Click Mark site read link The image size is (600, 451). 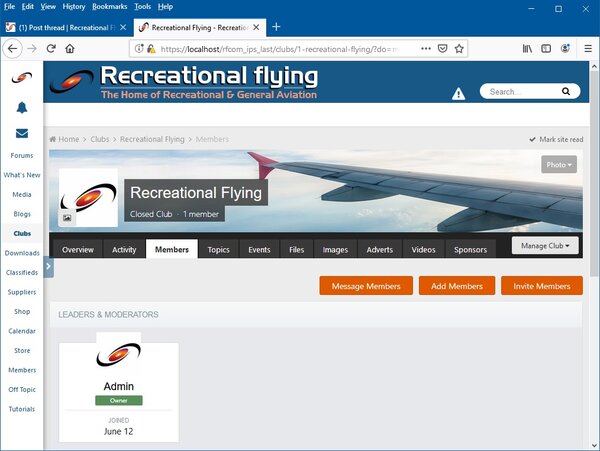pyautogui.click(x=556, y=139)
